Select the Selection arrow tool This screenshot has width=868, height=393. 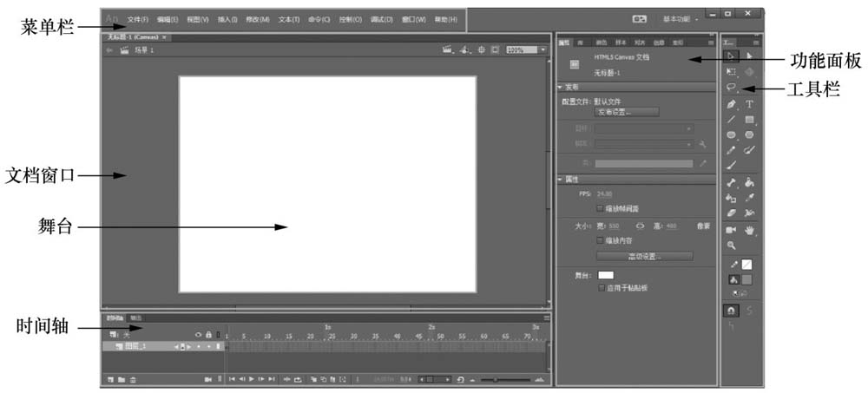click(731, 56)
